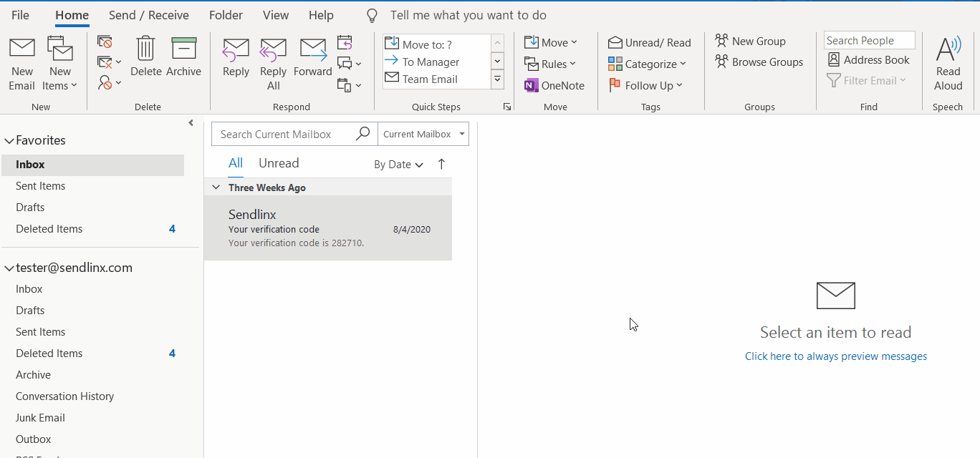The image size is (980, 458).
Task: Click 'Click here to always preview messages'
Action: tap(836, 356)
